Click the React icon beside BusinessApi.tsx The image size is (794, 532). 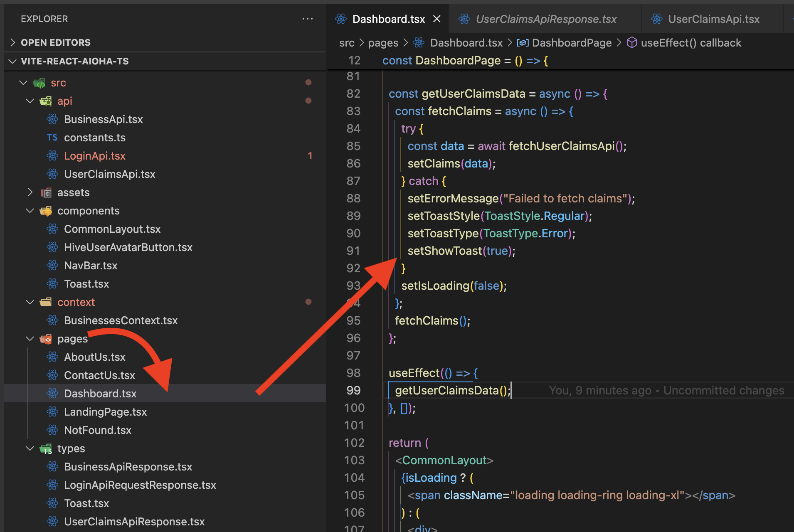(52, 119)
